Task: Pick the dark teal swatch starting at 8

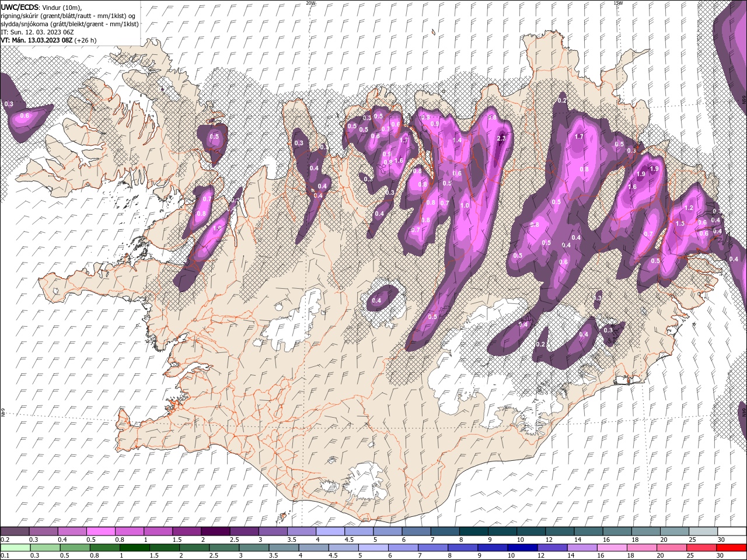Action: (473, 531)
